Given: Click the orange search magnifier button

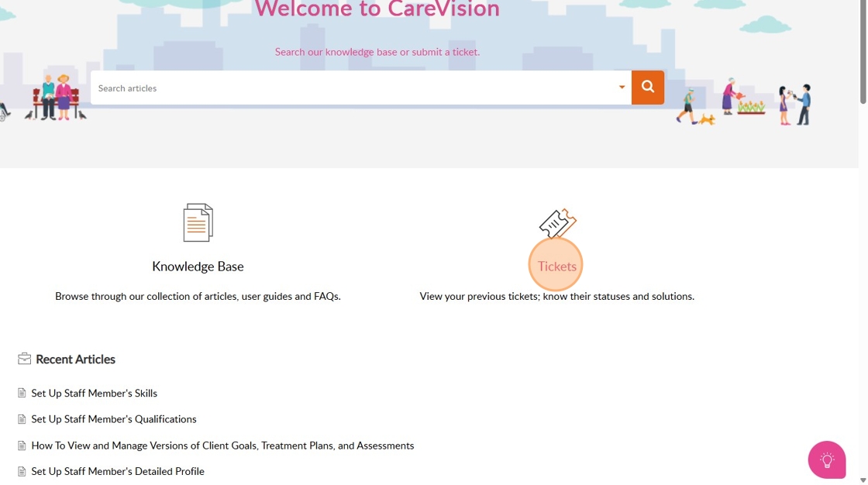Looking at the screenshot, I should [648, 88].
